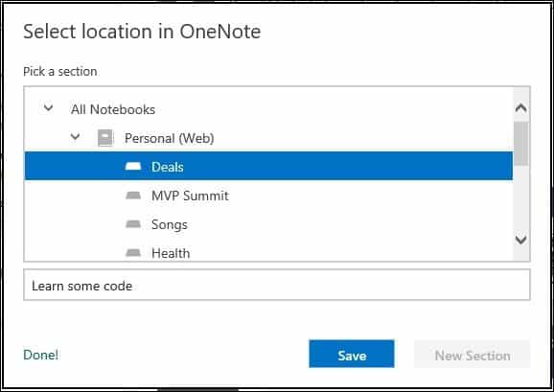This screenshot has height=392, width=554.
Task: Click the Health section icon
Action: click(133, 252)
